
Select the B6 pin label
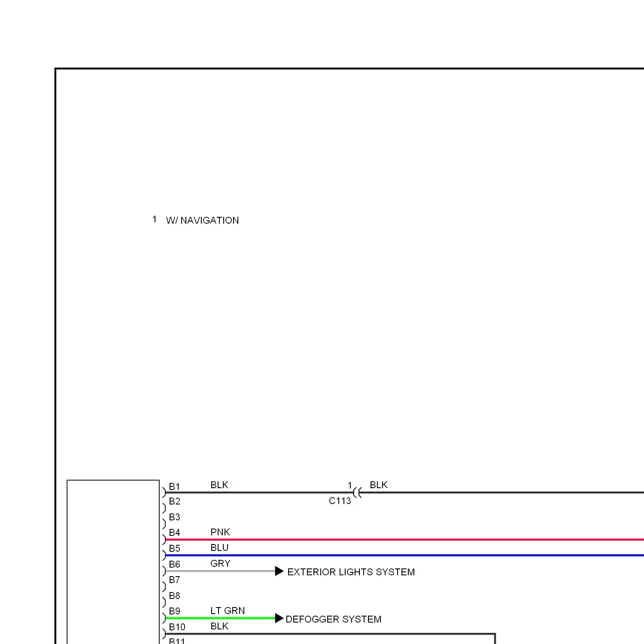click(174, 564)
